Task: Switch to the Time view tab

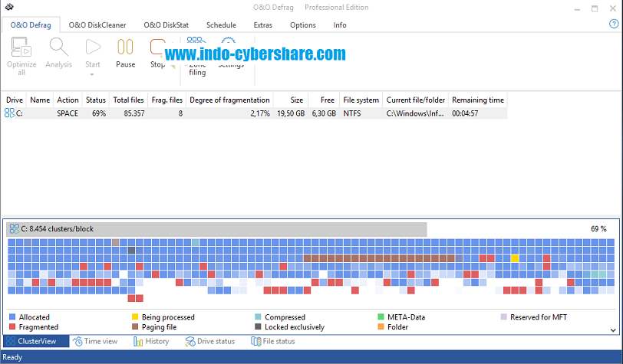Action: (x=95, y=341)
